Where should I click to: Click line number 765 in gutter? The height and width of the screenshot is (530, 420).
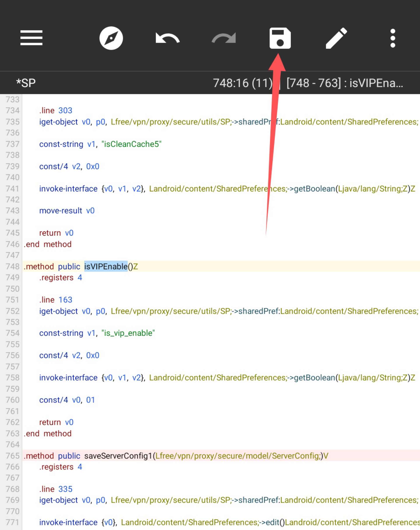click(12, 456)
